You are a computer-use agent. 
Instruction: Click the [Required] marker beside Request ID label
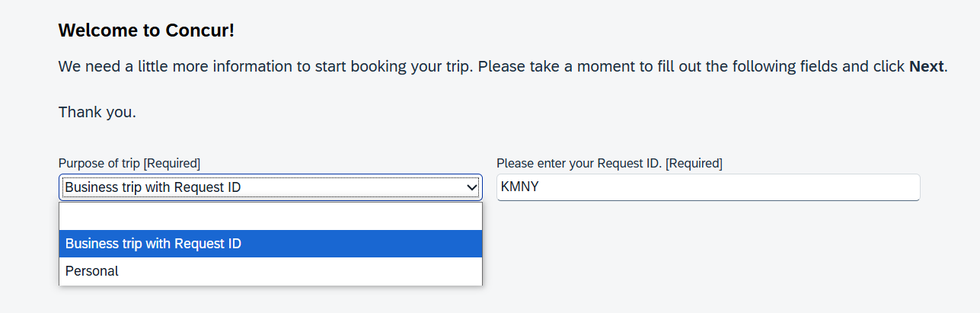(694, 163)
